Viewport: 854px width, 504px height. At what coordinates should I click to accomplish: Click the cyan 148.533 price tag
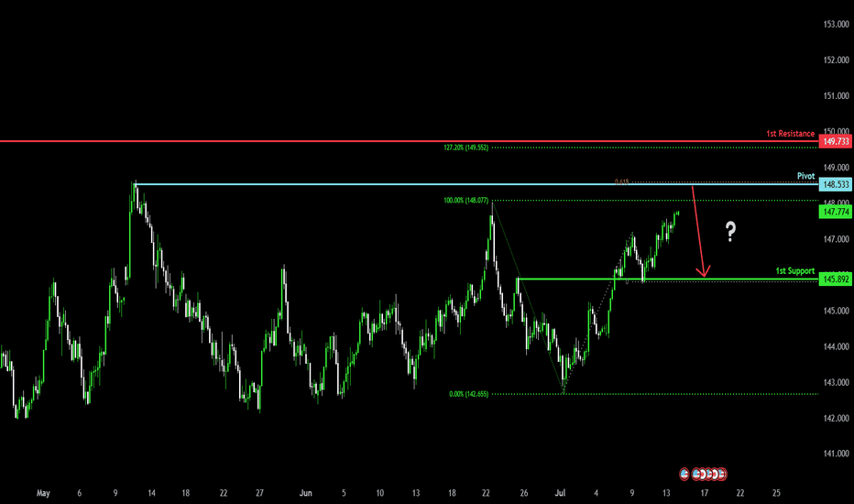836,185
